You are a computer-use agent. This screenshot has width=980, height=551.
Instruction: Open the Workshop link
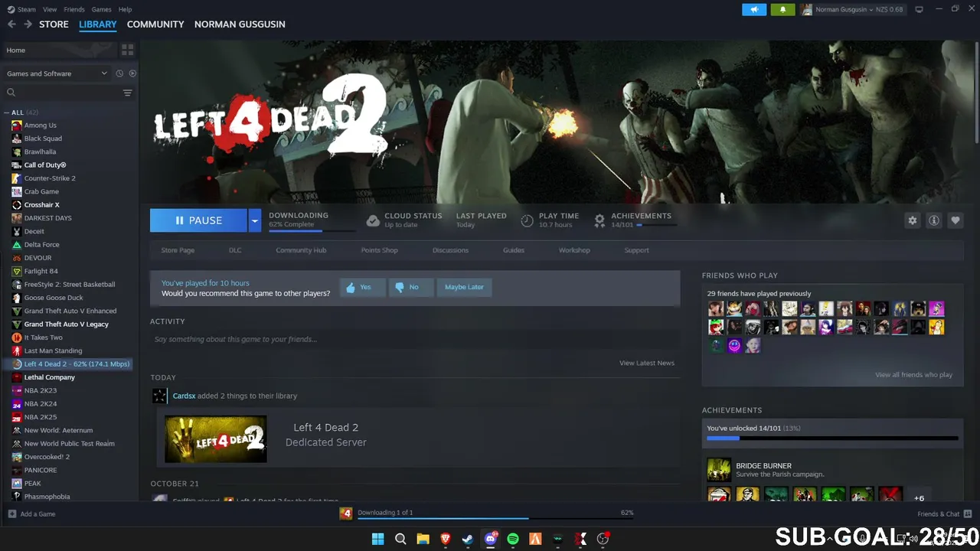574,250
